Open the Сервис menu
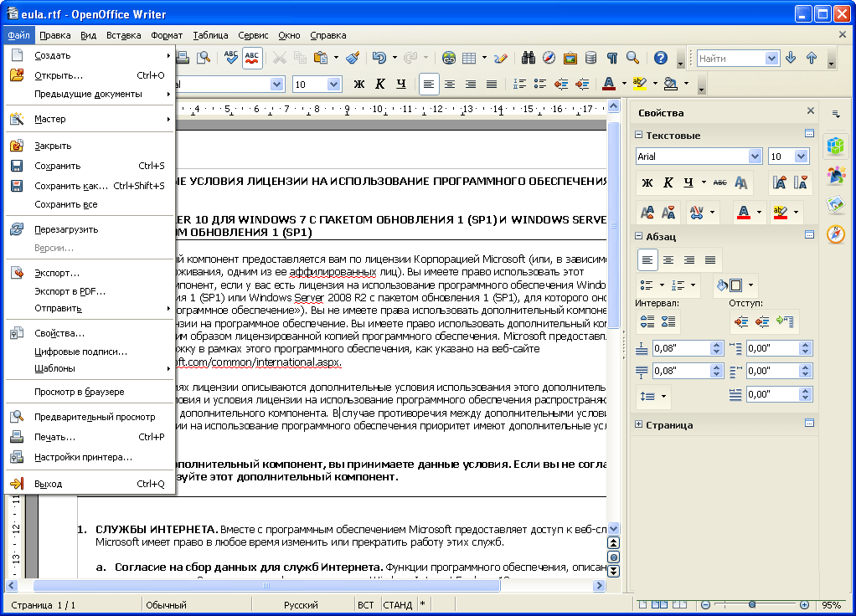The image size is (856, 616). pyautogui.click(x=253, y=35)
